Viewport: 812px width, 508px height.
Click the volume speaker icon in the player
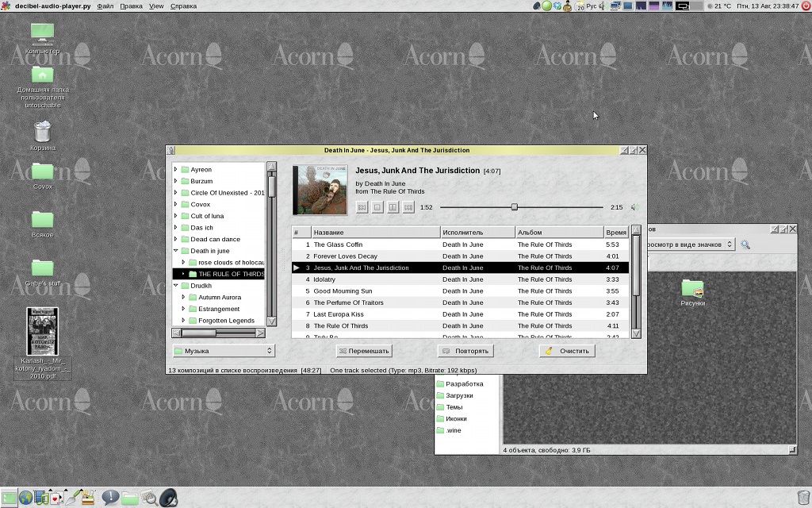point(634,207)
